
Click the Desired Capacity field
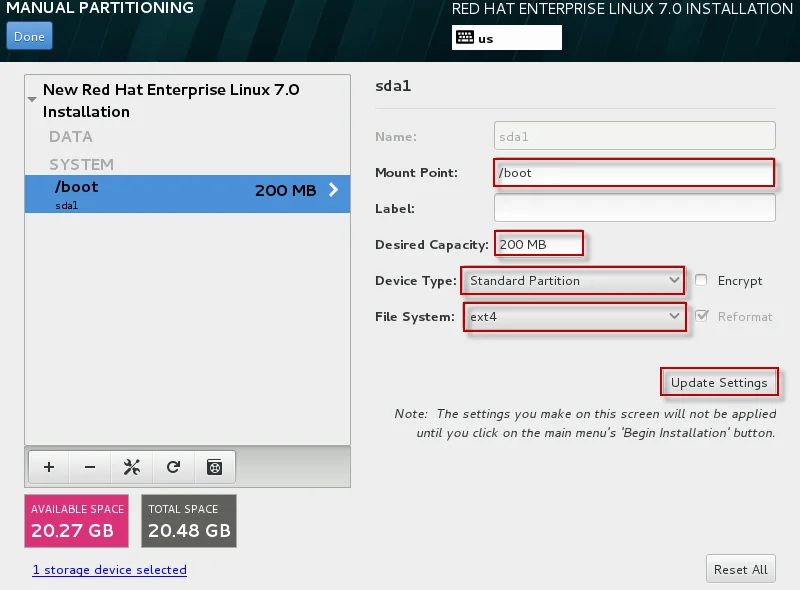tap(538, 245)
